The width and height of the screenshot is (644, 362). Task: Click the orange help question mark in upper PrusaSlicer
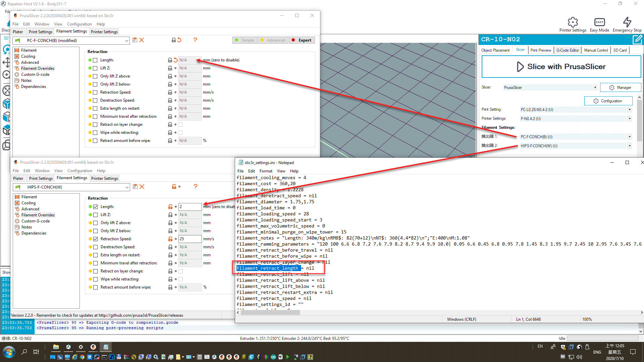click(195, 40)
